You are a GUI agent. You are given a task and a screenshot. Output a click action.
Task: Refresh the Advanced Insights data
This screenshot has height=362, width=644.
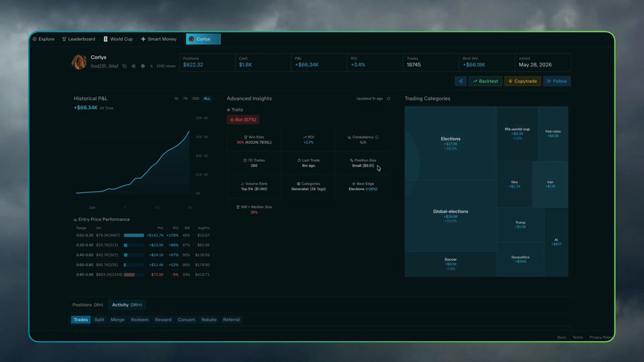click(x=389, y=99)
